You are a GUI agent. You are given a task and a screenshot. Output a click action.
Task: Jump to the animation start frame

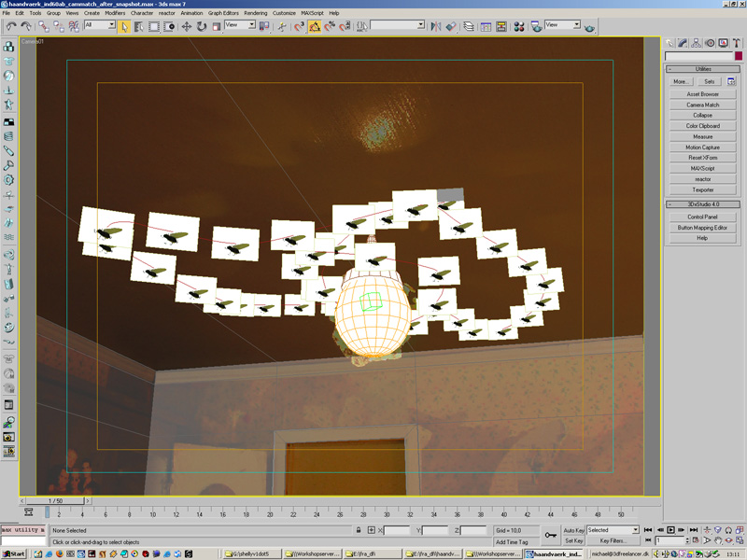(648, 530)
